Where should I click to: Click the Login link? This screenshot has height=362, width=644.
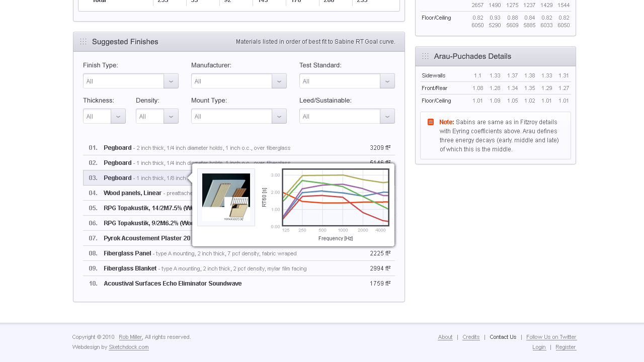(539, 347)
